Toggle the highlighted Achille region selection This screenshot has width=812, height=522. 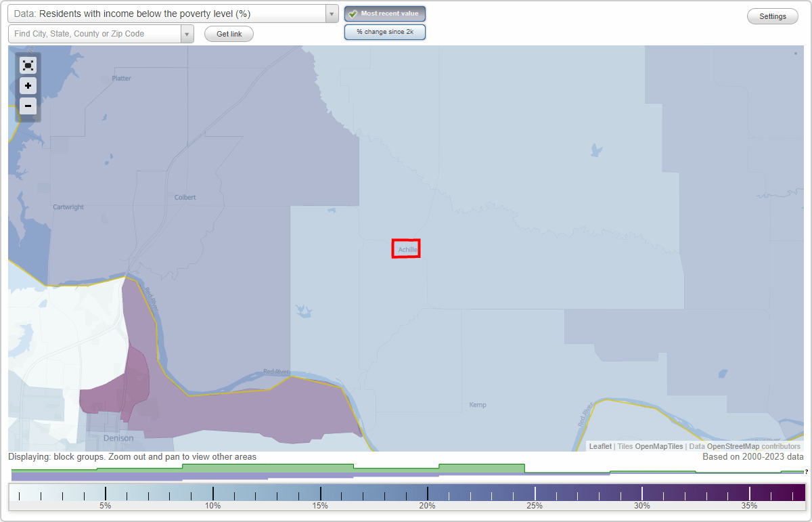click(x=406, y=248)
